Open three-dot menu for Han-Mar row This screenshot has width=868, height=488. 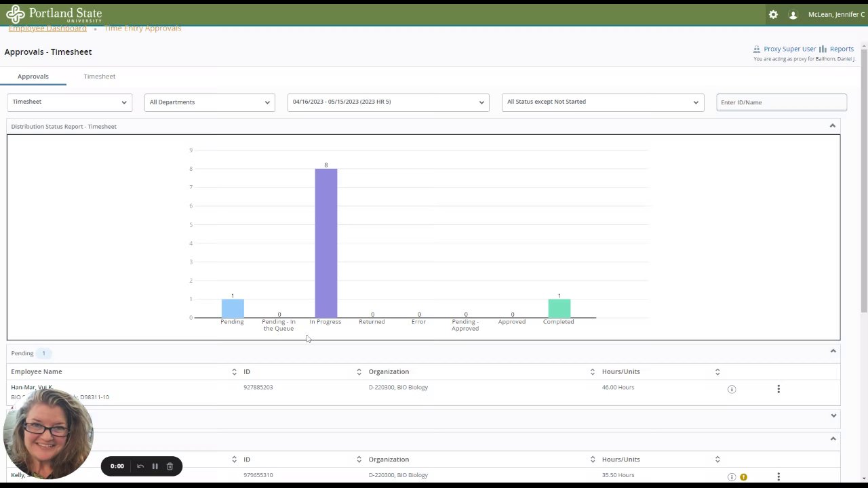coord(778,389)
